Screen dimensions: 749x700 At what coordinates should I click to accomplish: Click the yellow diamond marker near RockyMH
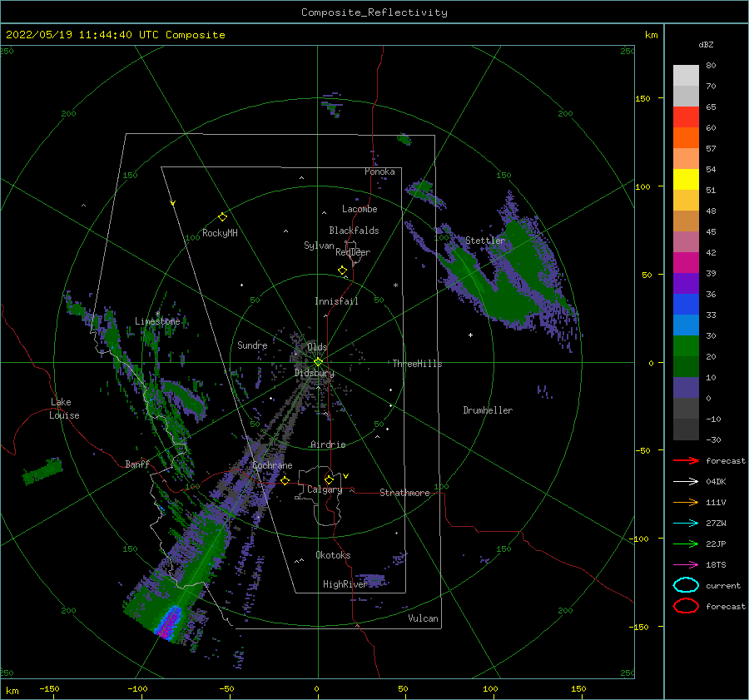click(222, 217)
